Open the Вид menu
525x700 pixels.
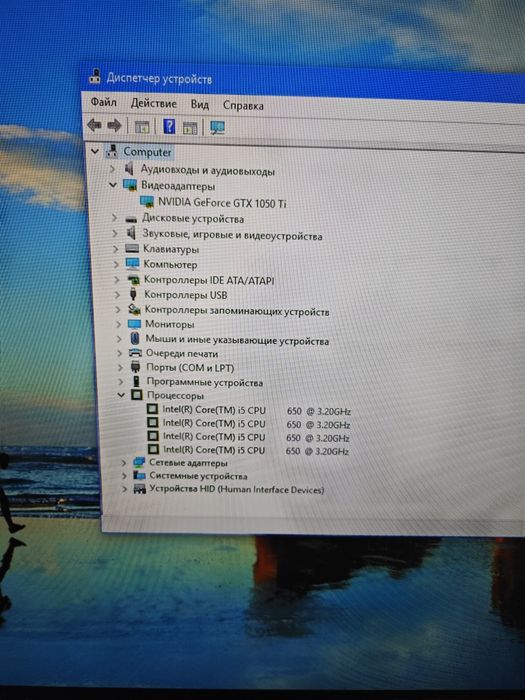pos(200,104)
